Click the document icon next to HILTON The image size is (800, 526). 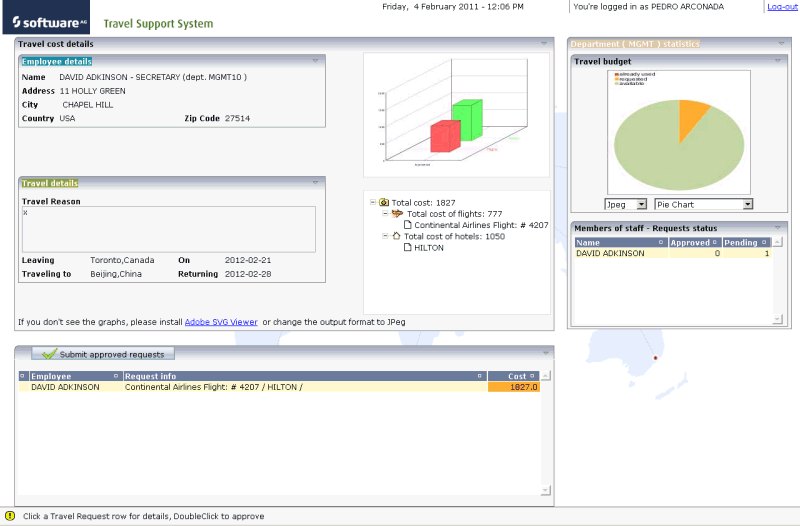click(x=408, y=248)
